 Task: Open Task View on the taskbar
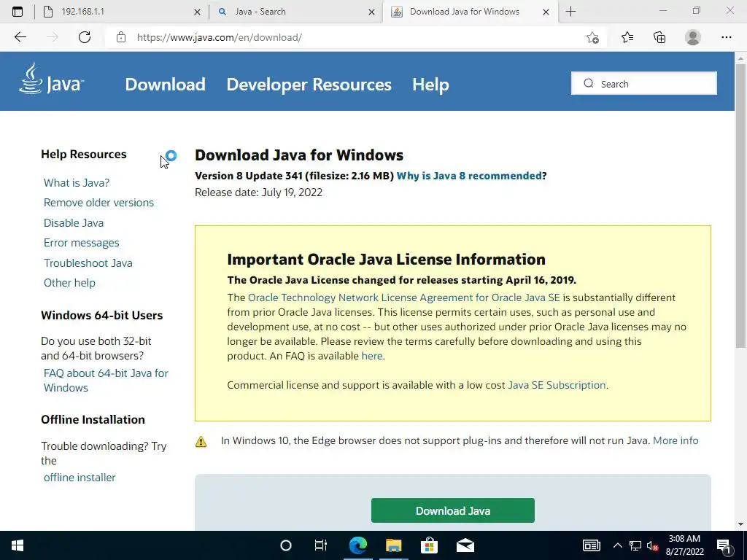tap(321, 545)
